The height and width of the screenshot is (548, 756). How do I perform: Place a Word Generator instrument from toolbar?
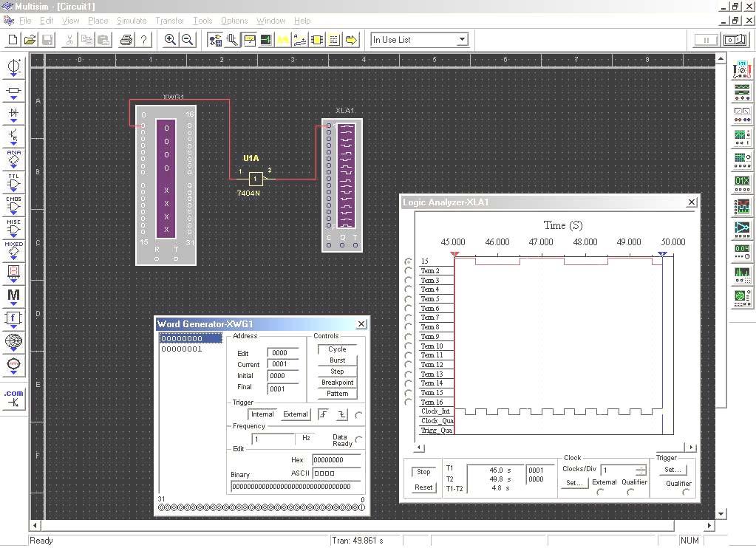click(x=742, y=184)
